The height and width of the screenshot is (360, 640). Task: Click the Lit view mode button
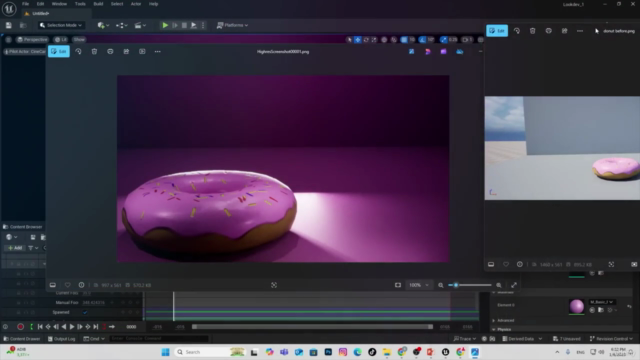(x=61, y=40)
